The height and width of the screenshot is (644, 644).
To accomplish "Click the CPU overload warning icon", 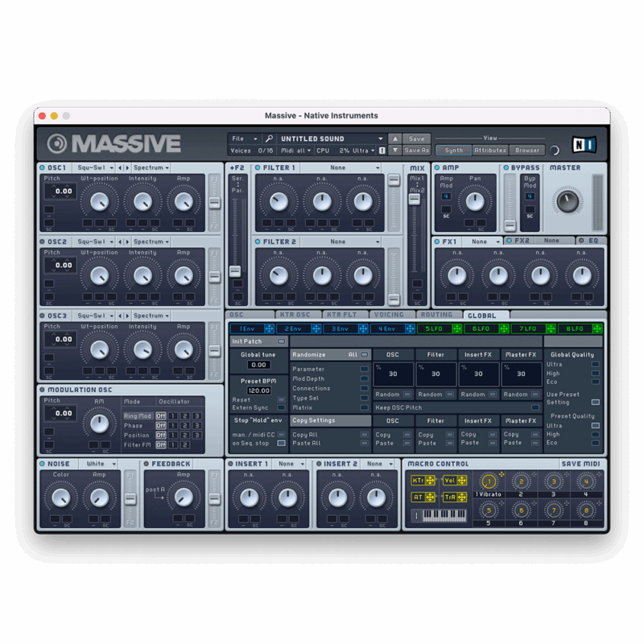I will 382,151.
